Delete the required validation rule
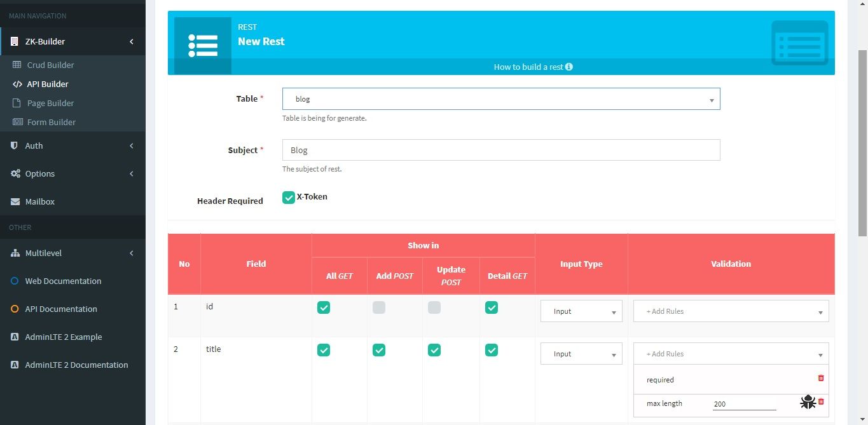Image resolution: width=868 pixels, height=425 pixels. 821,378
